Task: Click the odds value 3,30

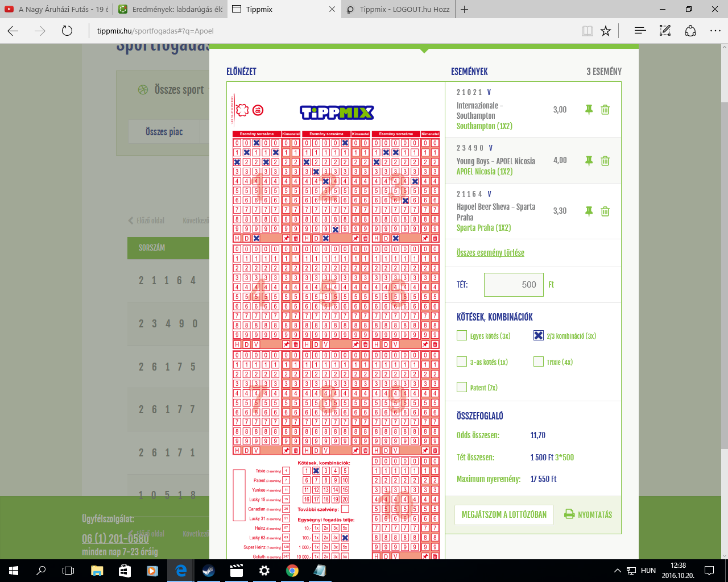Action: coord(560,211)
